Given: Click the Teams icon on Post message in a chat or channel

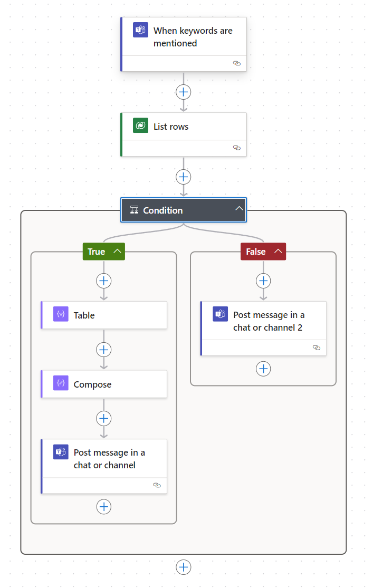Looking at the screenshot, I should [60, 452].
